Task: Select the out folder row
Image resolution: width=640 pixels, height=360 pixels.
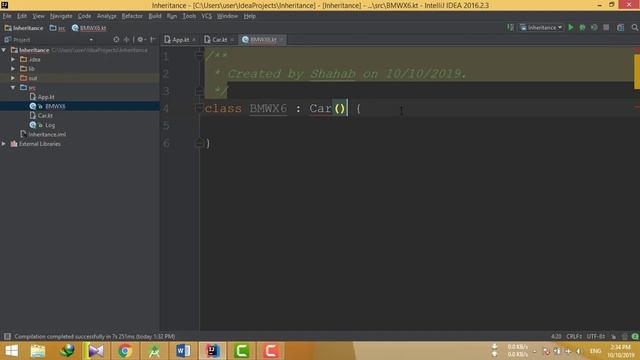Action: coord(80,78)
